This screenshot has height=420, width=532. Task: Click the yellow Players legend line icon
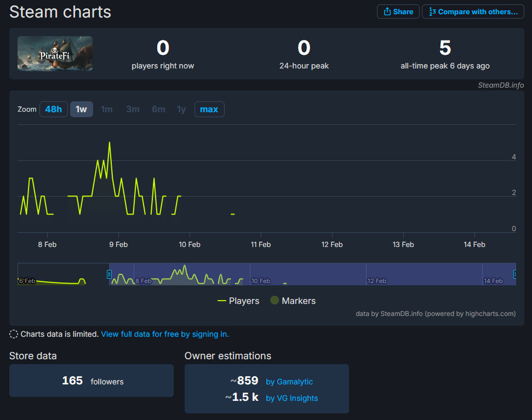pos(222,301)
